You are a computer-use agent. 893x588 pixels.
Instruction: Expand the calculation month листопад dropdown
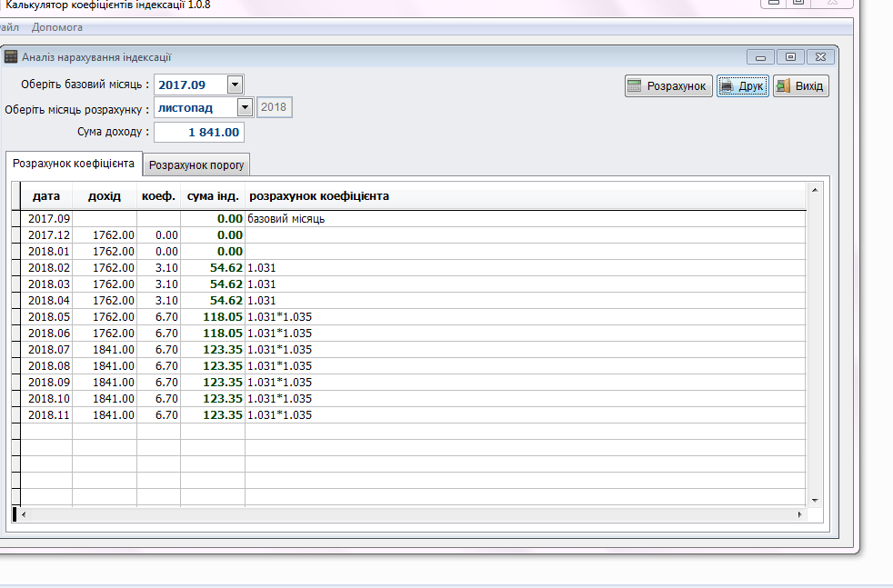coord(245,107)
